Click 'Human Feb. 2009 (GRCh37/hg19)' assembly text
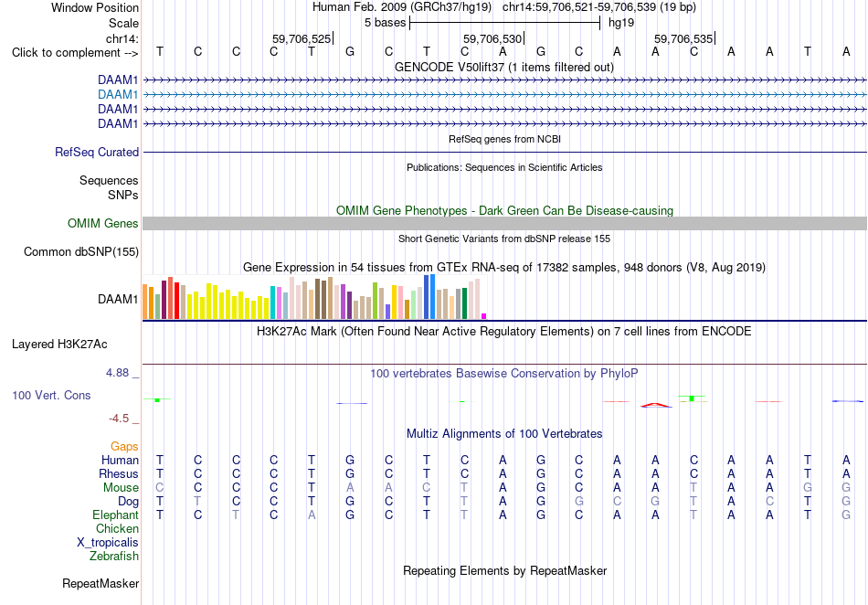 402,7
